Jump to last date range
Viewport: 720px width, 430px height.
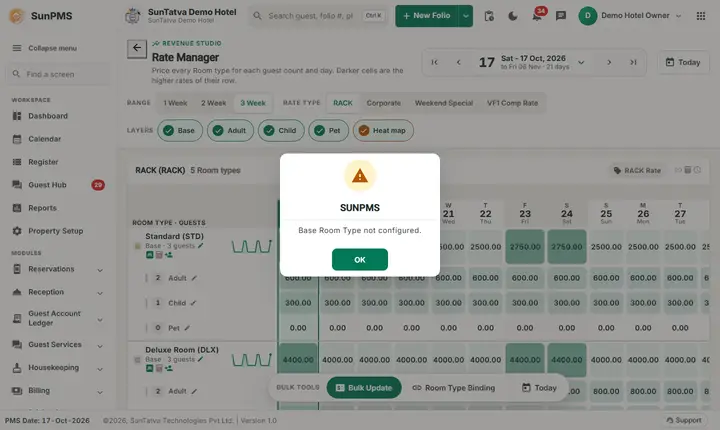[x=633, y=62]
